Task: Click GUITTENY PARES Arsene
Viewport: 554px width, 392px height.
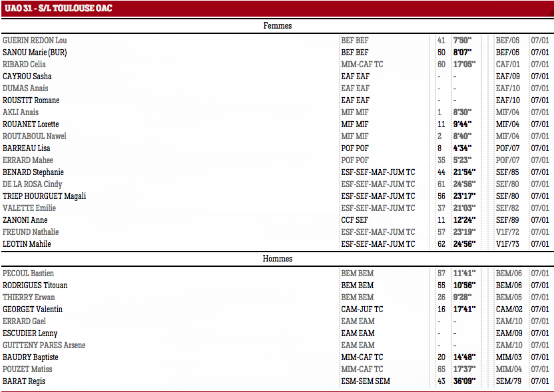Action: 44,345
